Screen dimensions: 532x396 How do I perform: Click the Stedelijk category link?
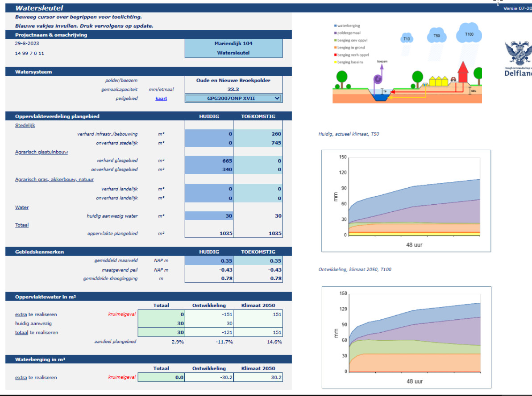[x=25, y=125]
